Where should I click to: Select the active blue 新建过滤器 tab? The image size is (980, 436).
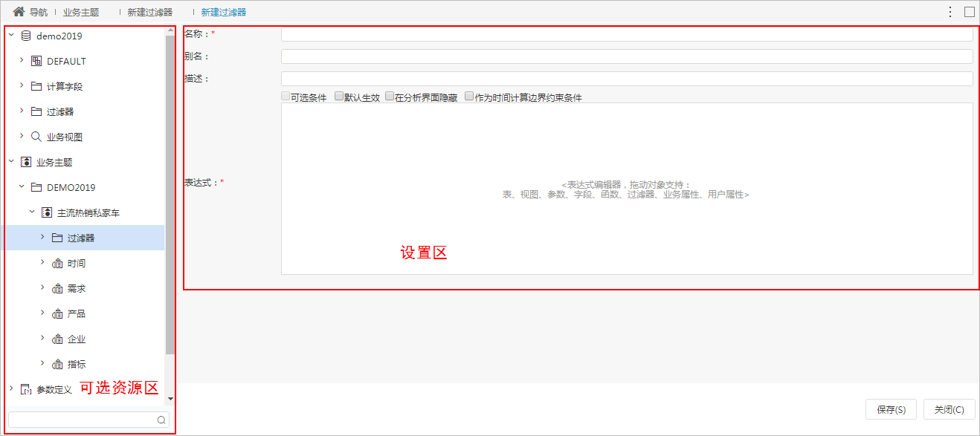pyautogui.click(x=224, y=13)
